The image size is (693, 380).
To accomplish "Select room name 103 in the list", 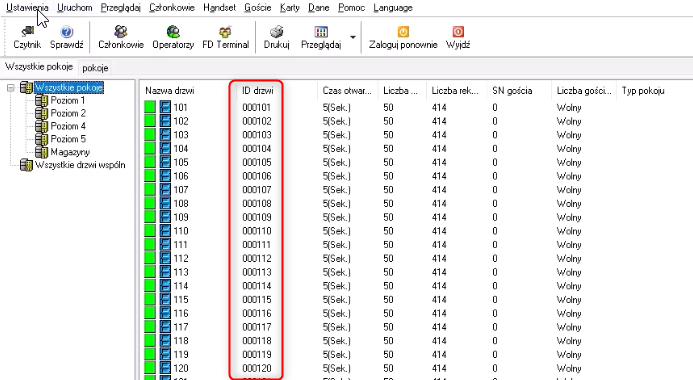I will (x=181, y=135).
